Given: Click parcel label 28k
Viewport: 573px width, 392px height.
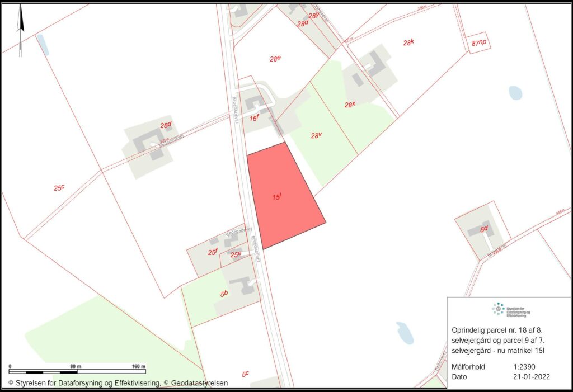Looking at the screenshot, I should (x=408, y=42).
